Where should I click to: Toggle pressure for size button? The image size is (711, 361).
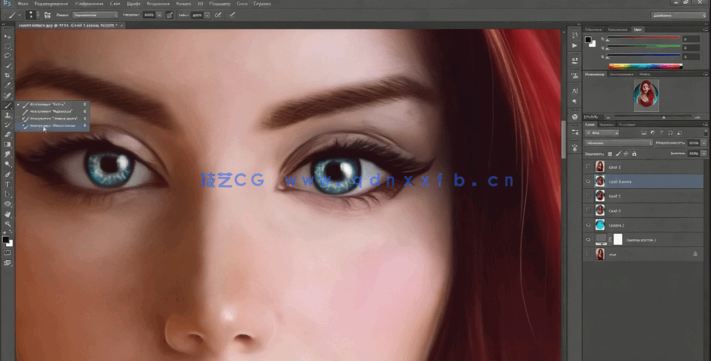(x=232, y=15)
